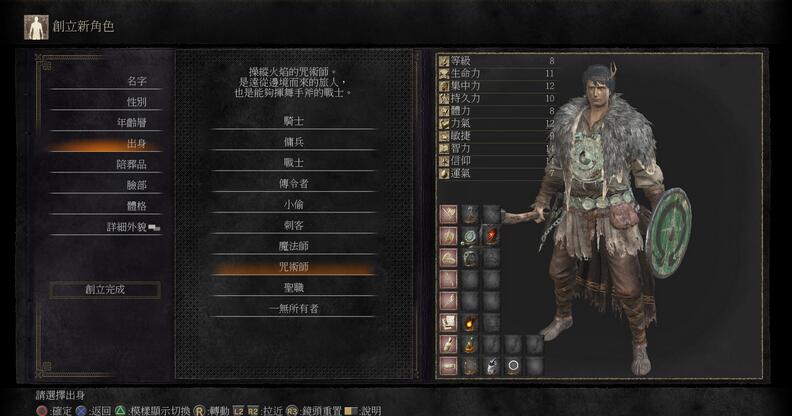Click the helmet armor slot icon
This screenshot has height=416, width=792.
470,257
